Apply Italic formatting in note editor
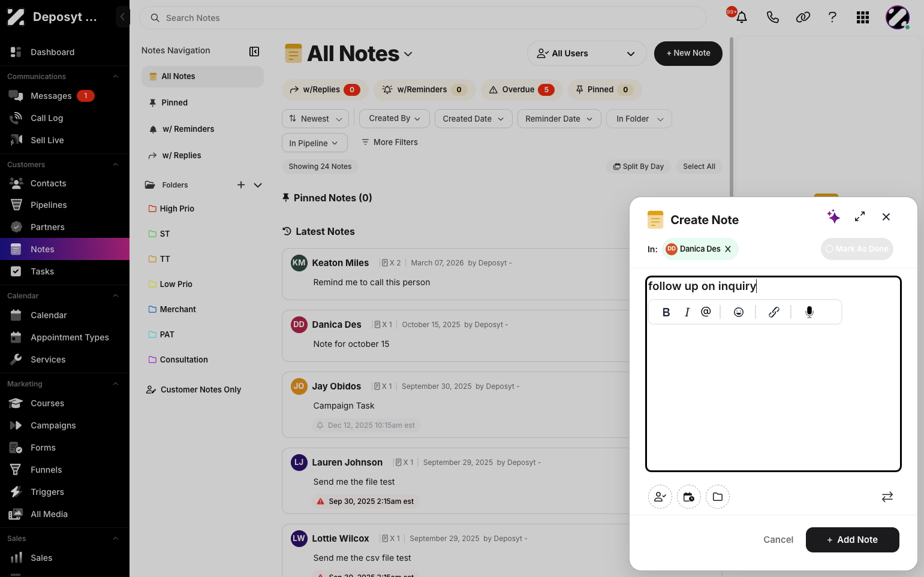This screenshot has height=577, width=924. pyautogui.click(x=687, y=312)
